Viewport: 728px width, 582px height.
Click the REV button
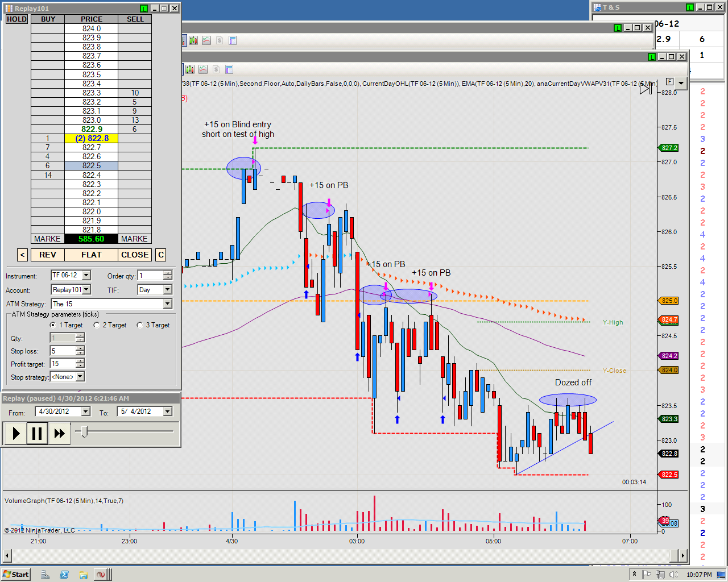click(48, 255)
